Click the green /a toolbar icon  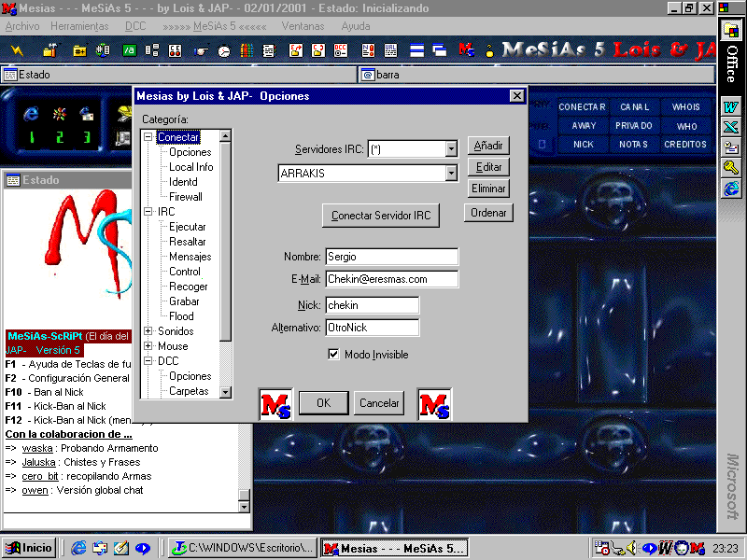tap(129, 50)
